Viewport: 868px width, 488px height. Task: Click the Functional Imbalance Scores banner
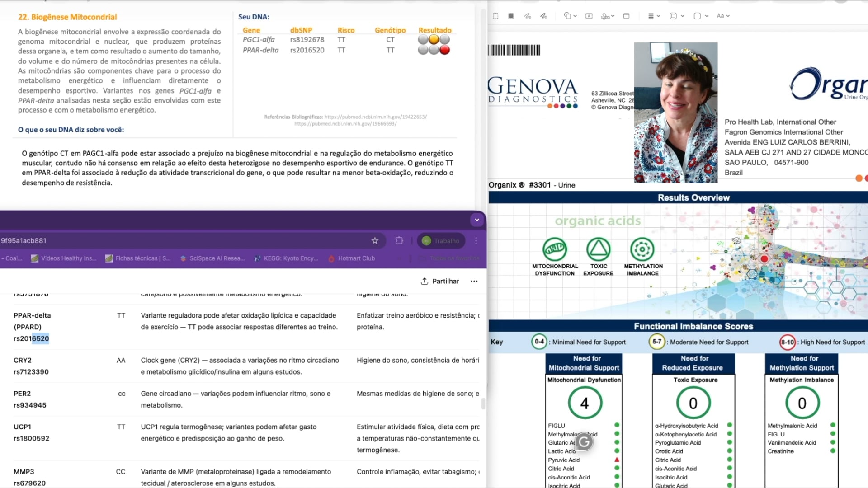click(678, 326)
